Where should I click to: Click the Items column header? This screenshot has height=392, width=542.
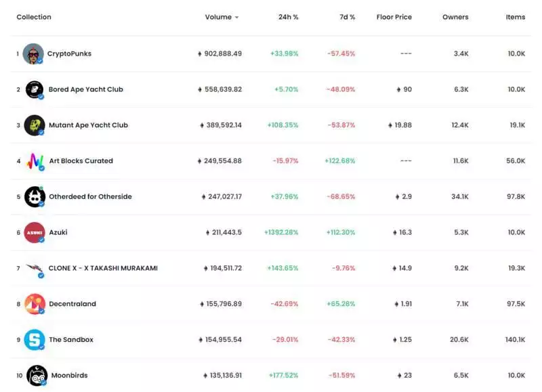(x=516, y=17)
